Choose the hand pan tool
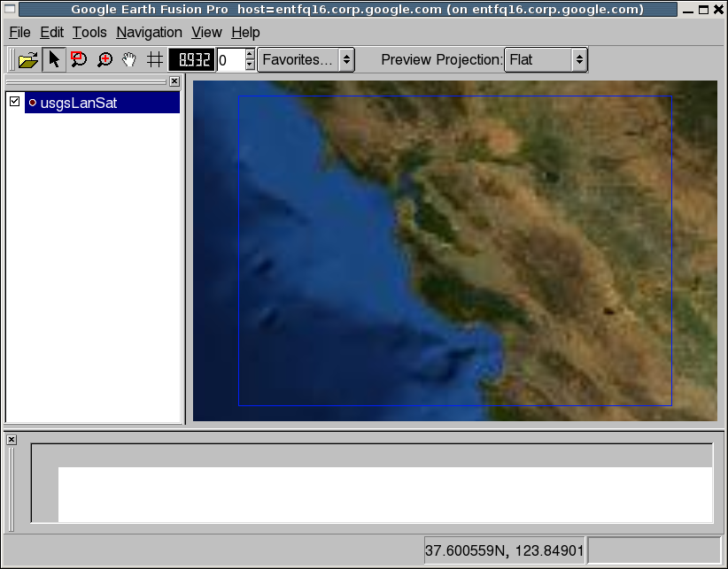The image size is (728, 569). (128, 59)
